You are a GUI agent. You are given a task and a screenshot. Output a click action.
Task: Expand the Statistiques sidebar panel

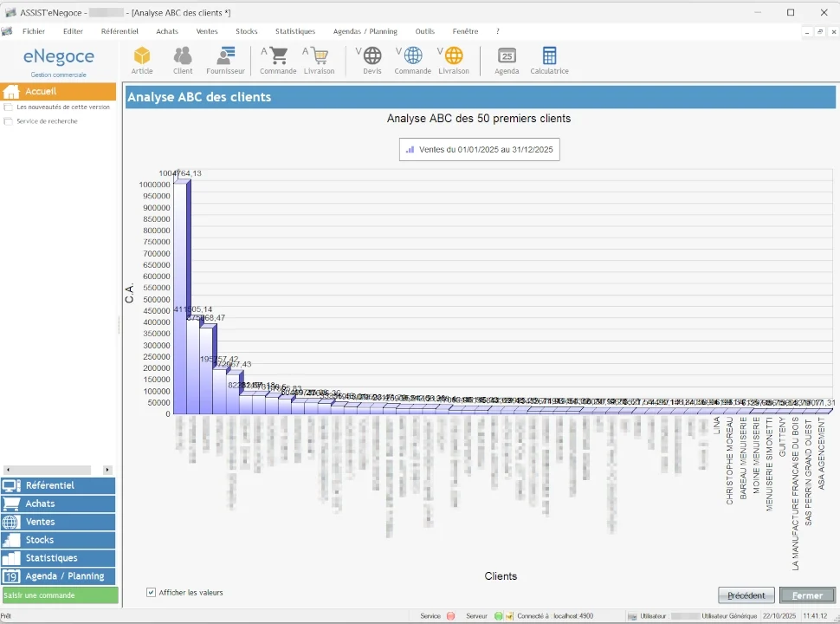tap(58, 558)
